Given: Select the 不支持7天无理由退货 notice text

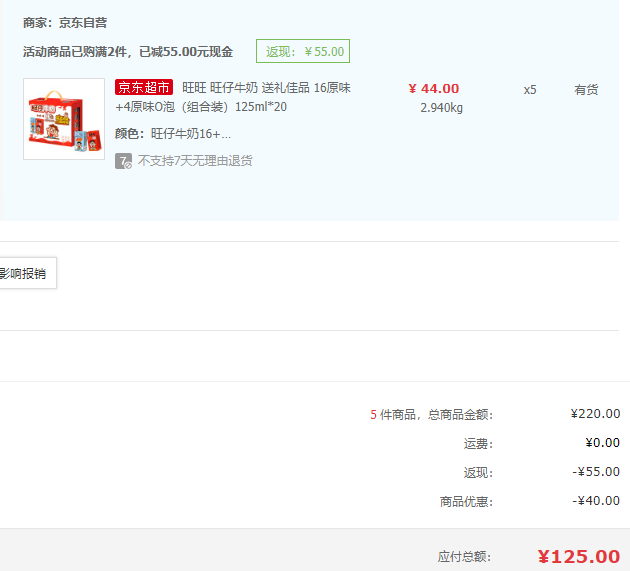Looking at the screenshot, I should pos(195,161).
